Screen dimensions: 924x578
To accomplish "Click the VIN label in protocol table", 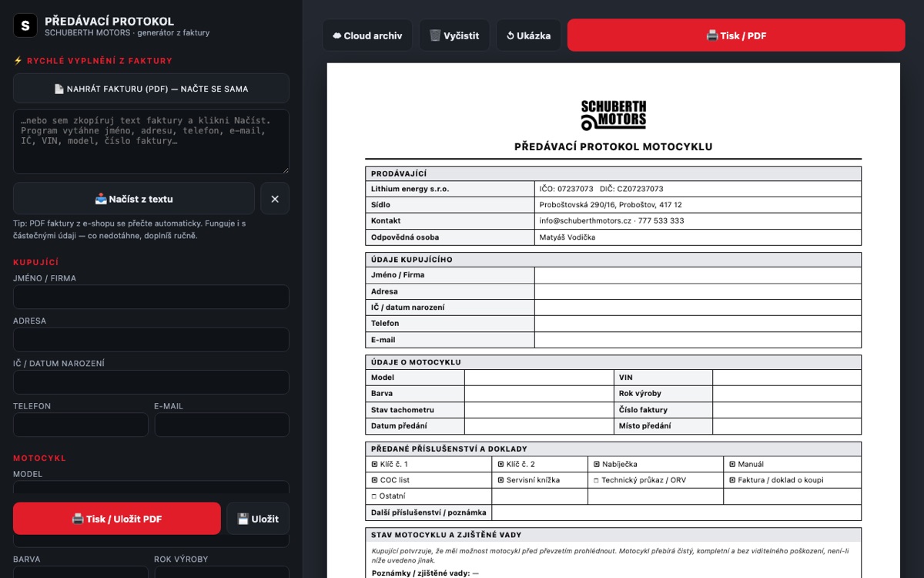I will pos(626,378).
